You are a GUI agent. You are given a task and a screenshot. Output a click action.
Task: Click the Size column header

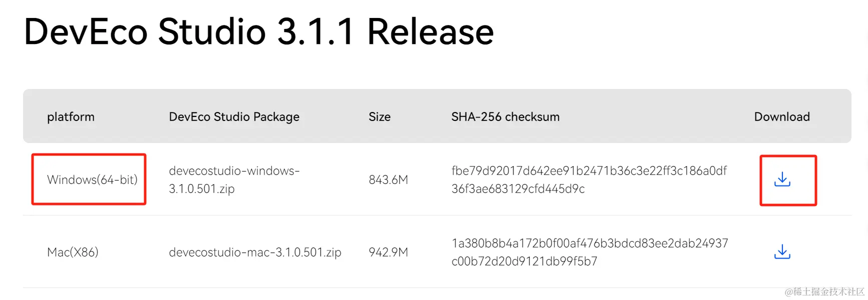click(x=379, y=116)
